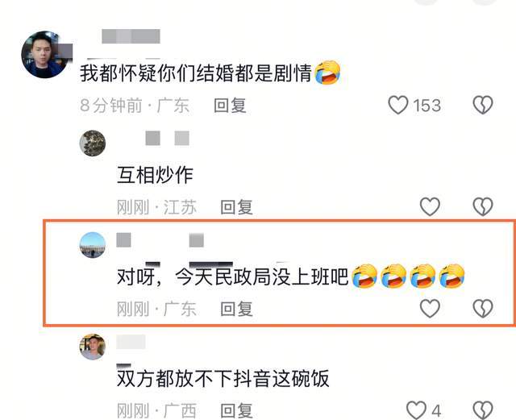Like the 双方都放不下抖音这碗饭 reply
Image resolution: width=516 pixels, height=420 pixels.
416,410
